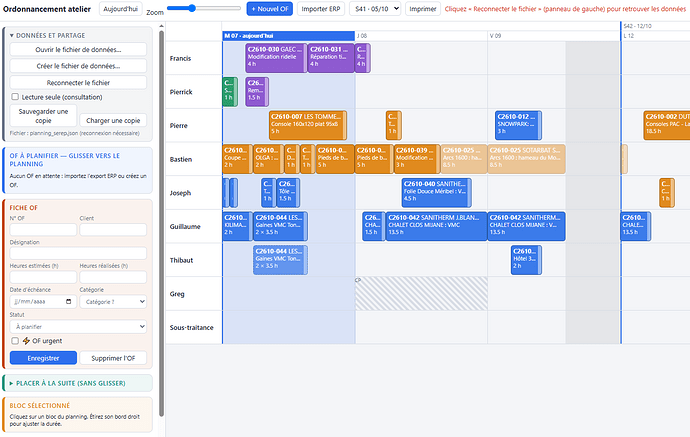The height and width of the screenshot is (437, 690).
Task: Select Guillaume block C2610-042 SANITHERM J.BLAN
Action: click(x=436, y=226)
